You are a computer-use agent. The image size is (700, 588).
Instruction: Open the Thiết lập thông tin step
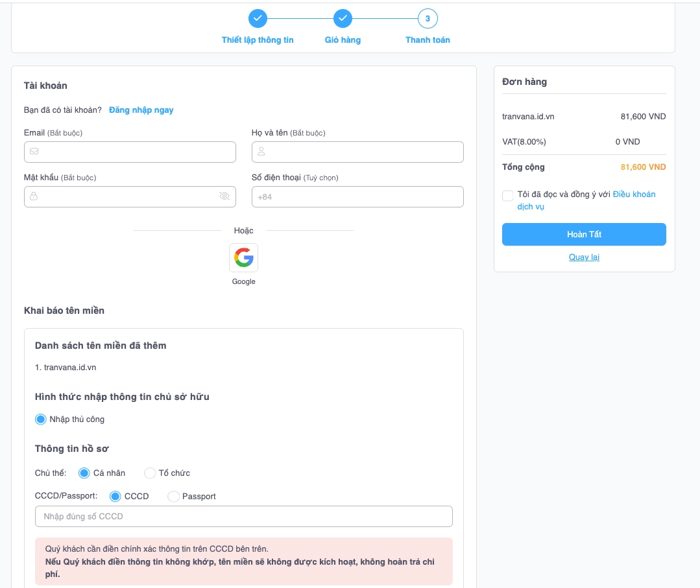coord(258,40)
